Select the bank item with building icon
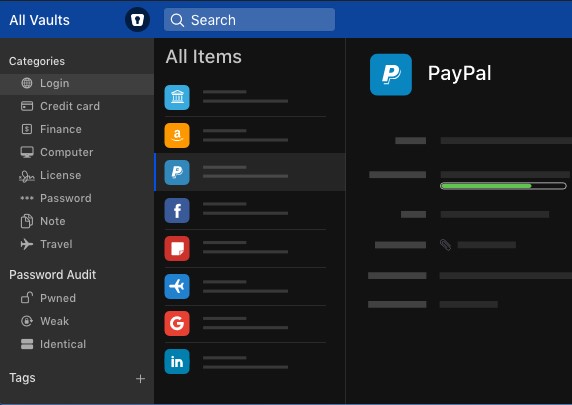 [177, 97]
